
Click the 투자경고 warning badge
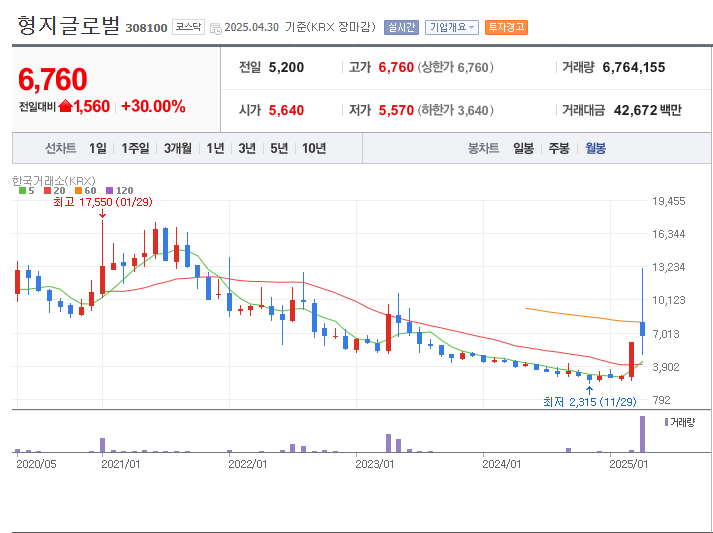(506, 27)
